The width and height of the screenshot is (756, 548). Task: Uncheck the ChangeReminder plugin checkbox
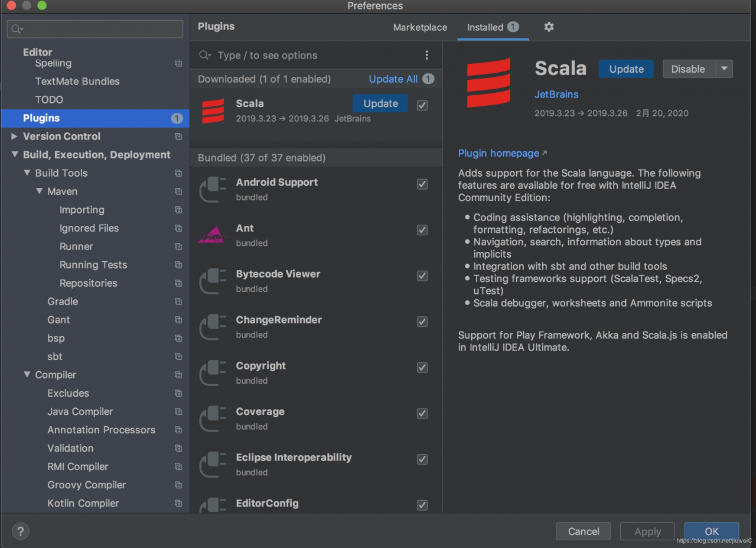[x=422, y=322]
